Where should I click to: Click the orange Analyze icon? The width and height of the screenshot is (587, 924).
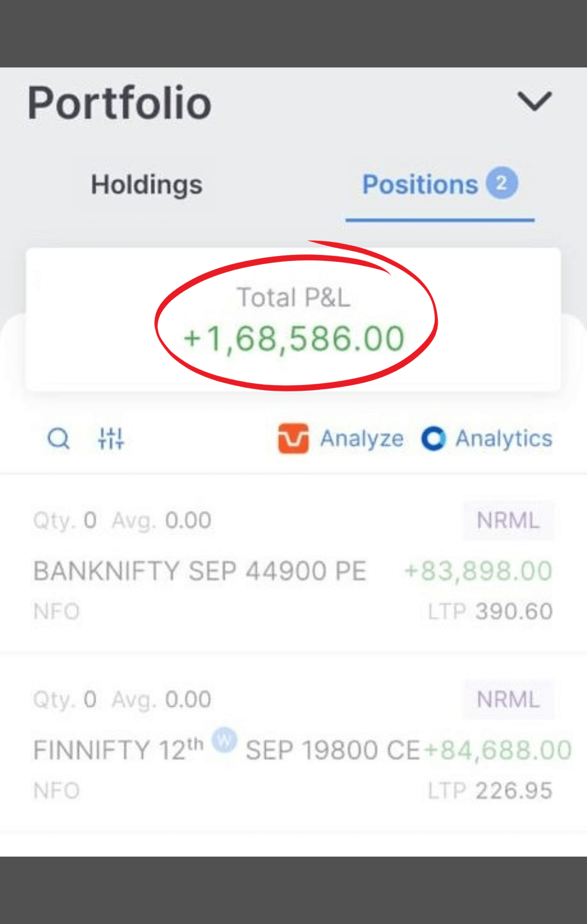click(x=293, y=438)
